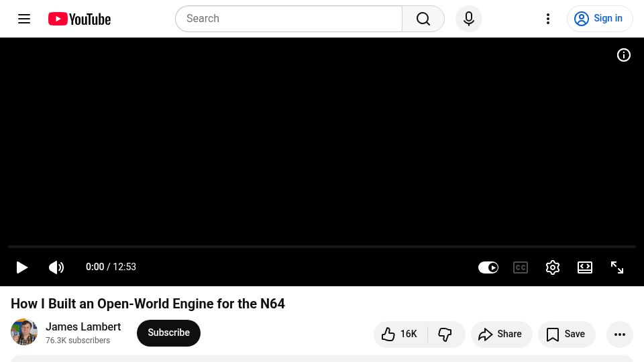Toggle closed captions CC button
This screenshot has width=644, height=362.
521,267
